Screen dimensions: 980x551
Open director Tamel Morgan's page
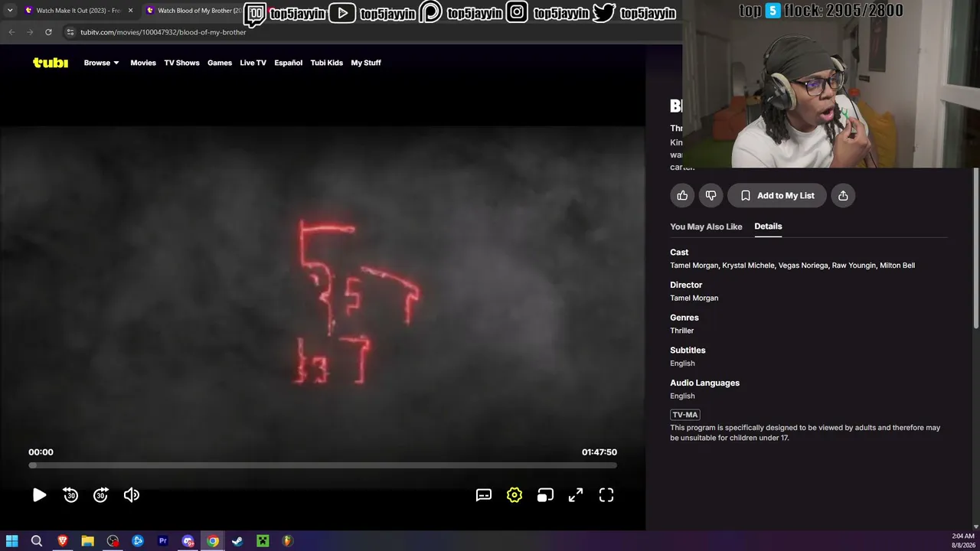[694, 298]
